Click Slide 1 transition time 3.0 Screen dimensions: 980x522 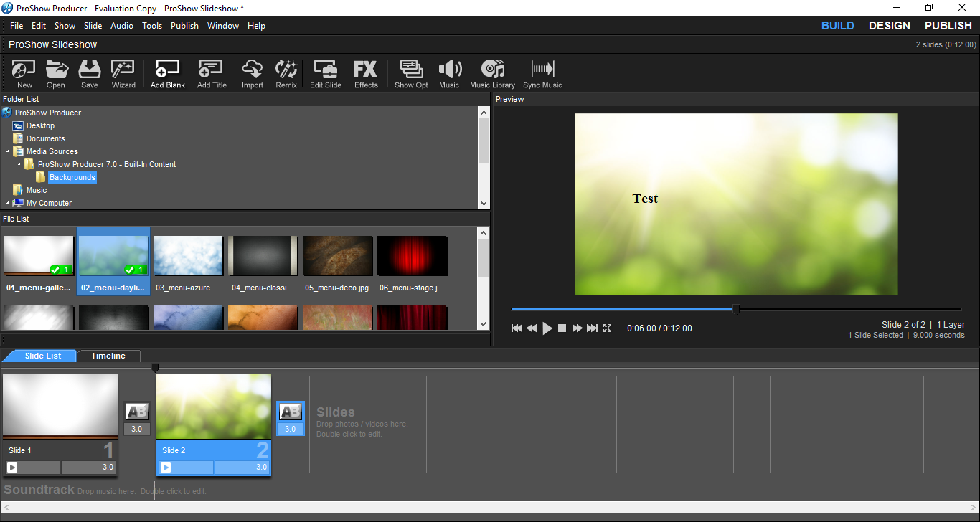137,429
